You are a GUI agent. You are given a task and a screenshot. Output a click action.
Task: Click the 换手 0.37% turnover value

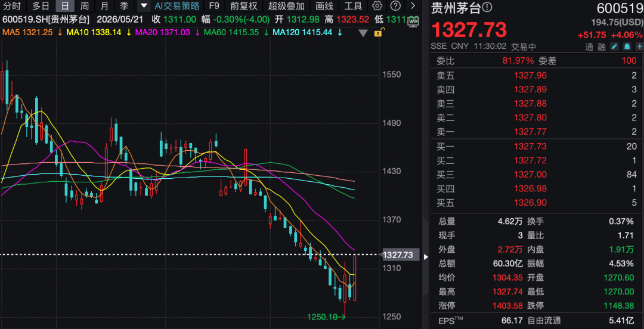tap(621, 221)
